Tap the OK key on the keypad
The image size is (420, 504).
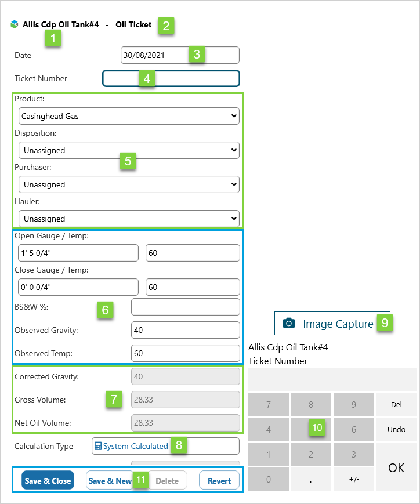pos(396,467)
